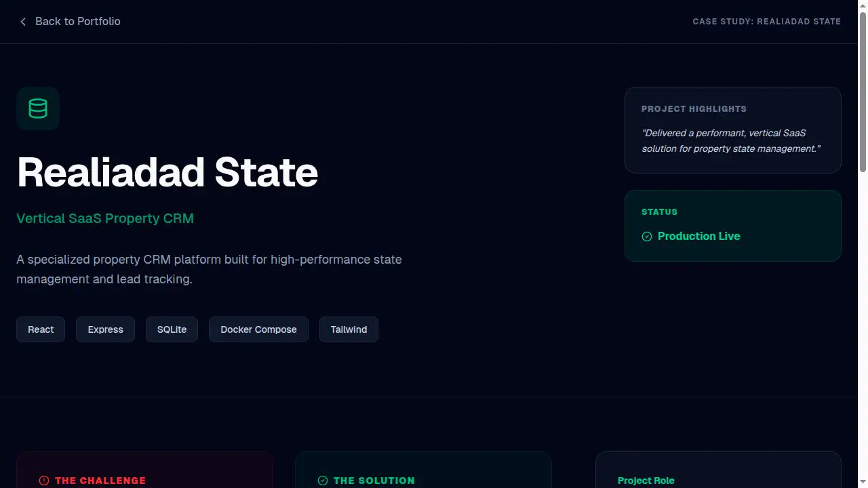Viewport: 868px width, 488px height.
Task: Click the STATUS label
Action: coord(659,212)
